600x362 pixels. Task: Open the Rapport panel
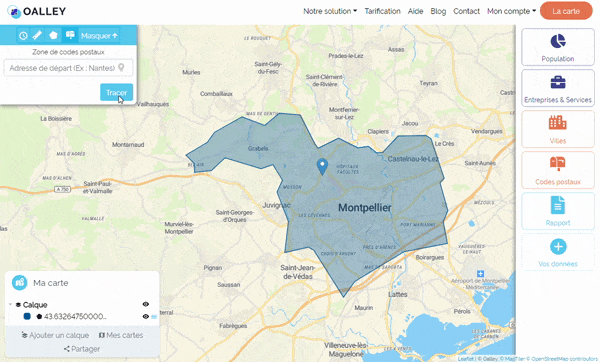(x=558, y=211)
